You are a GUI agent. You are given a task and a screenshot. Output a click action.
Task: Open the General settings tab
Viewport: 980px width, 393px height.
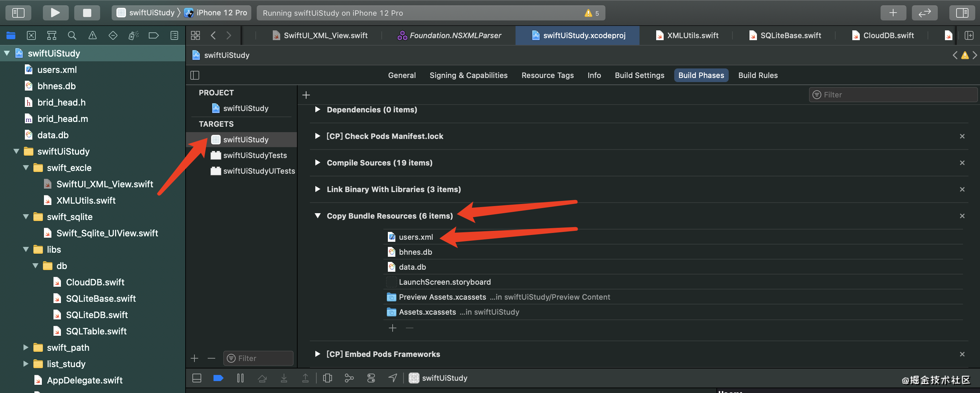(402, 75)
